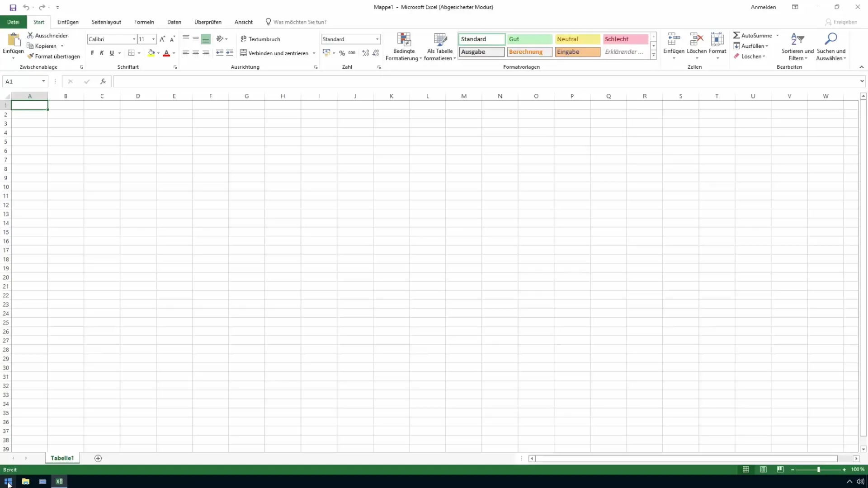Open the Calibri font name dropdown
This screenshot has width=868, height=488.
(134, 39)
